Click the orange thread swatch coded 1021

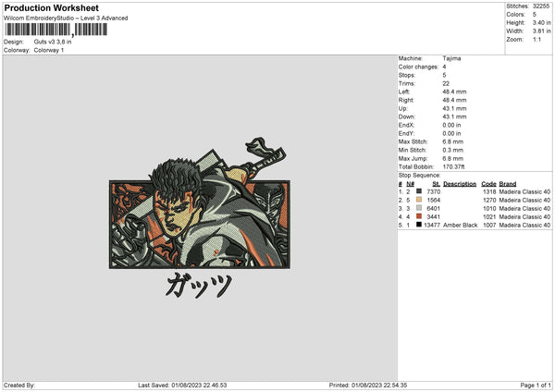pos(419,216)
